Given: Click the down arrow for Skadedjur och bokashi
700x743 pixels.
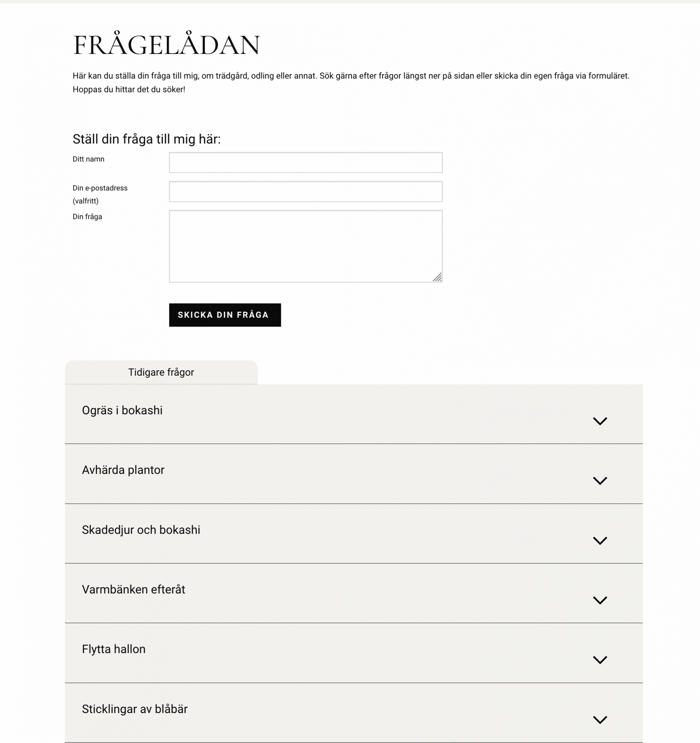Looking at the screenshot, I should [600, 540].
